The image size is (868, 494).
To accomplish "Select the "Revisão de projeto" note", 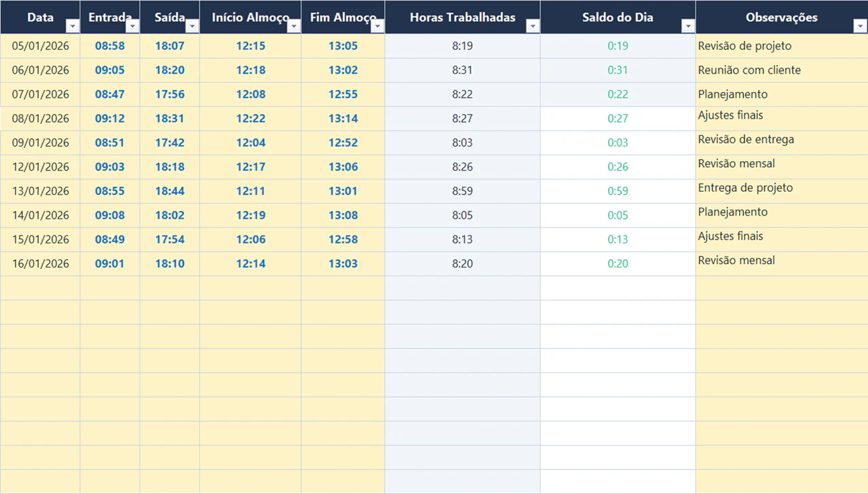I will (x=745, y=46).
